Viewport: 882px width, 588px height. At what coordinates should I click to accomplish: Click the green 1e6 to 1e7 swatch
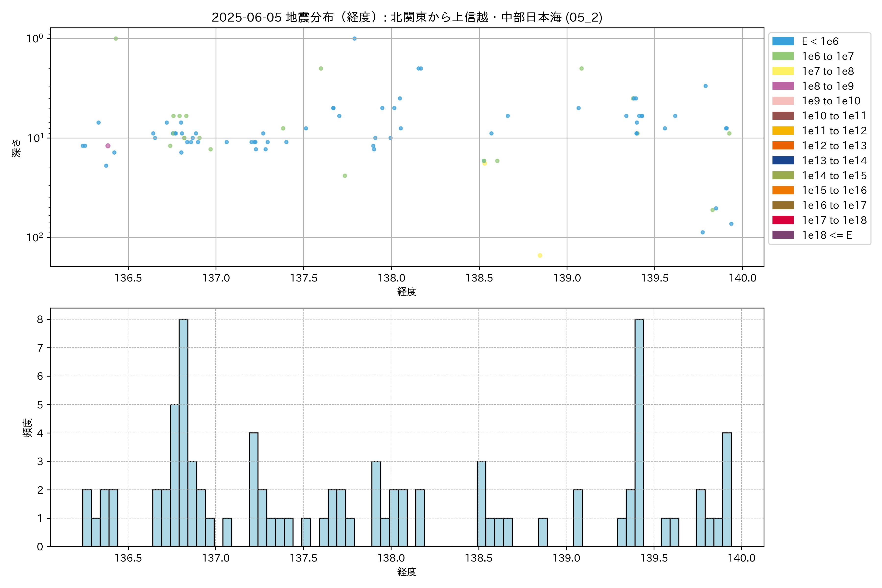click(783, 56)
